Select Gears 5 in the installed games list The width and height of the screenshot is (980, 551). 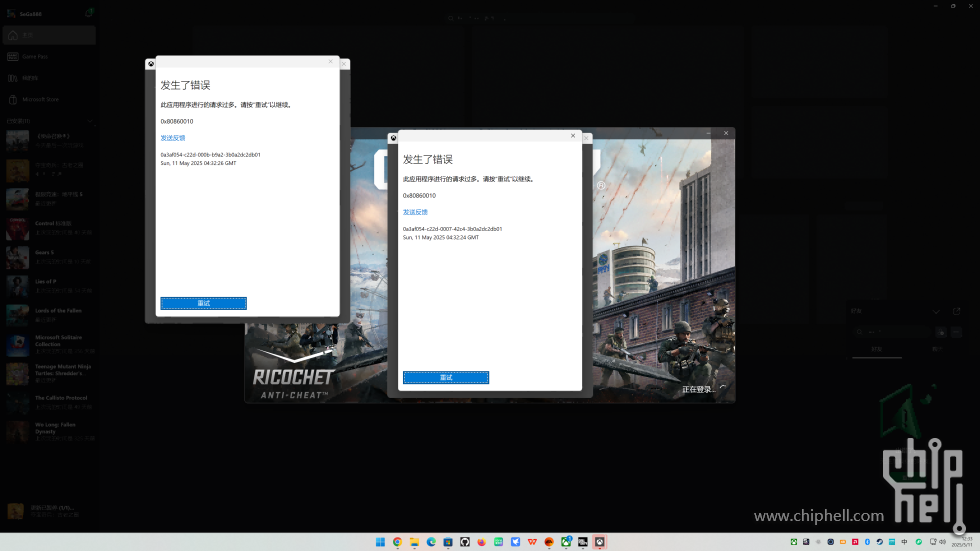(49, 257)
